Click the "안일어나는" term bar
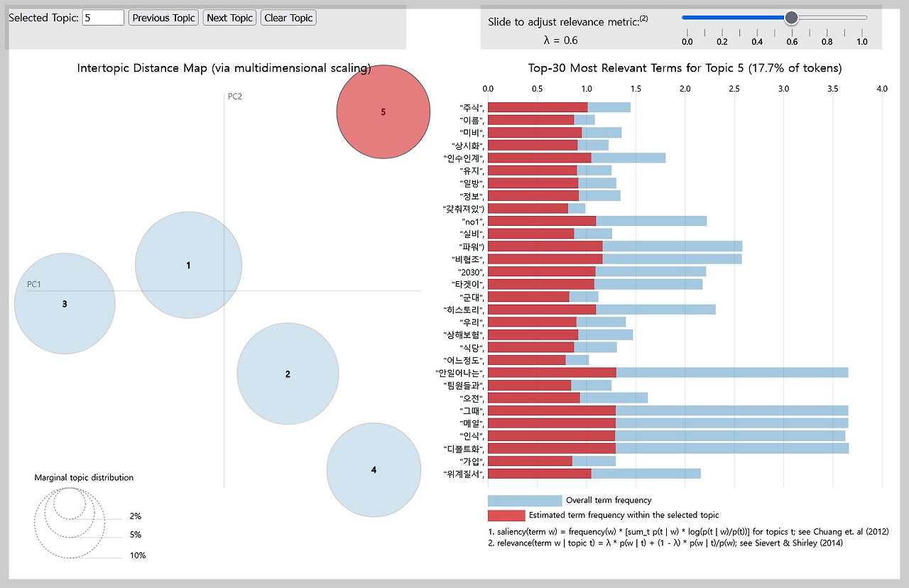Viewport: 909px width, 588px height. (x=668, y=373)
